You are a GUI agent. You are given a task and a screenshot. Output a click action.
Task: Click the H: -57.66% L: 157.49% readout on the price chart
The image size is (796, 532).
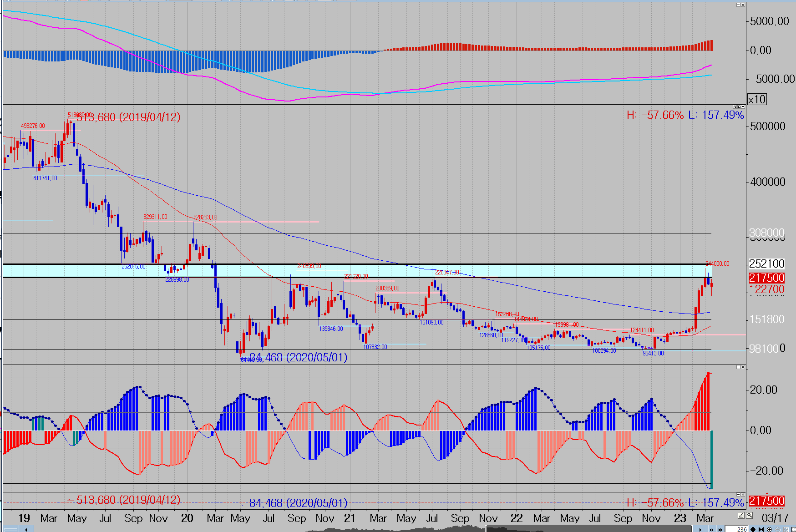(x=685, y=115)
